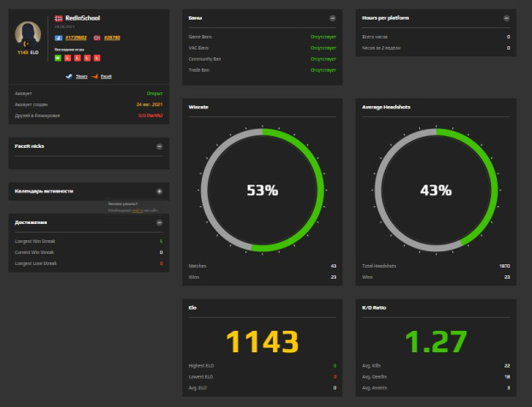Open the Steam profile link
The height and width of the screenshot is (407, 532).
point(82,76)
